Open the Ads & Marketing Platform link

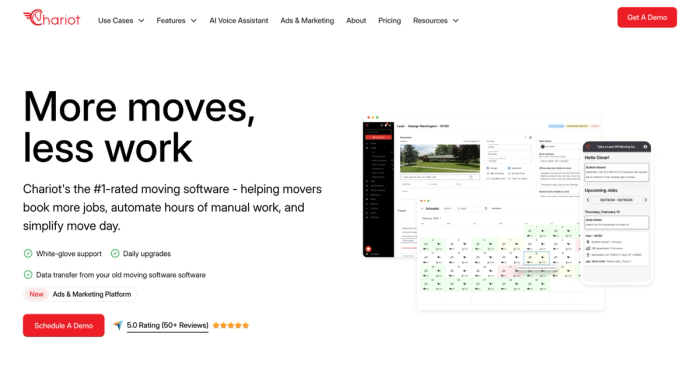pyautogui.click(x=92, y=294)
